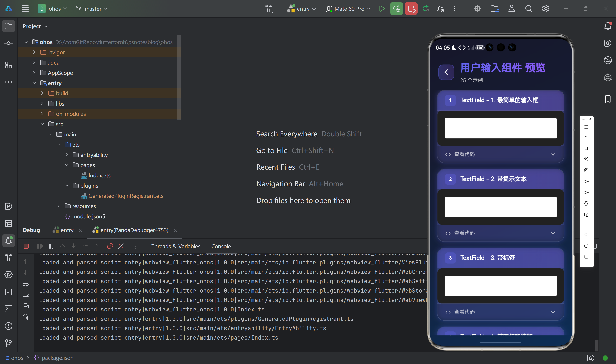
Task: Expand the AppScope folder in tree
Action: [x=34, y=73]
